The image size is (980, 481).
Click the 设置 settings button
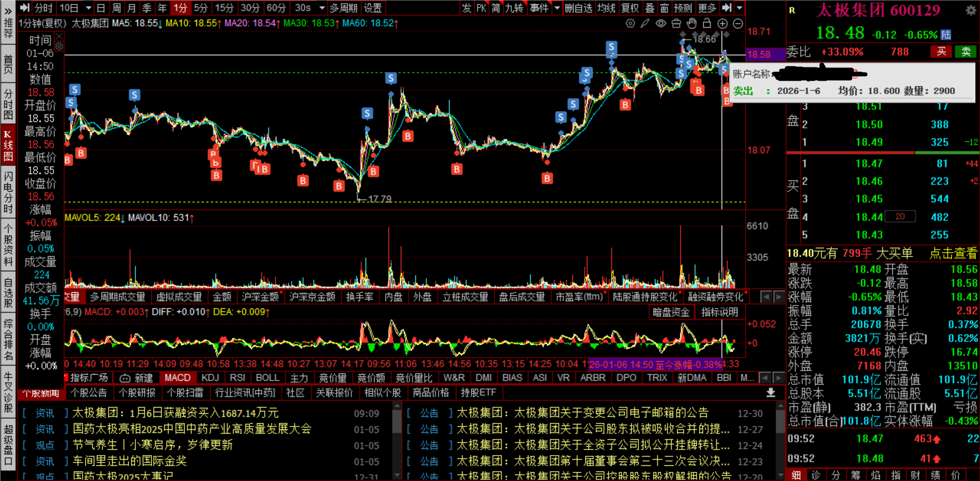coord(373,8)
